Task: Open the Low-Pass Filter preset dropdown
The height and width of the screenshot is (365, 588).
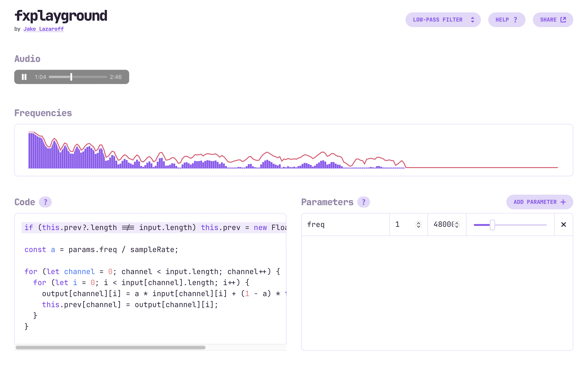Action: pos(443,20)
